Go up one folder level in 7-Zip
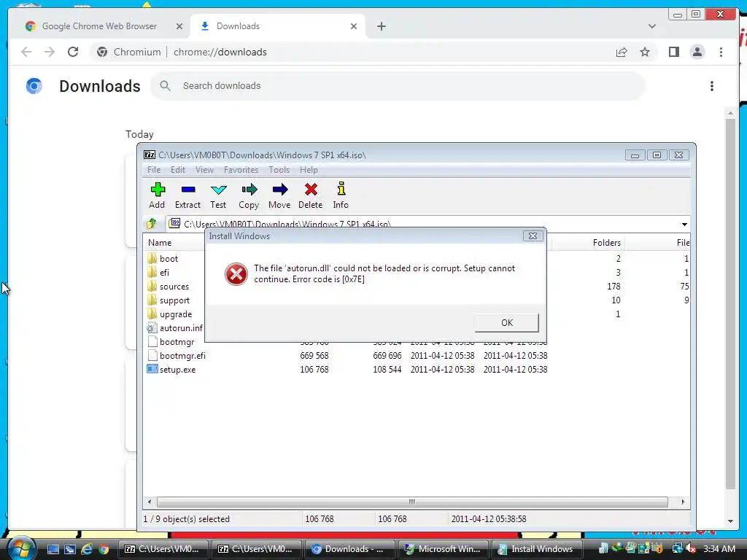The height and width of the screenshot is (560, 747). (152, 223)
